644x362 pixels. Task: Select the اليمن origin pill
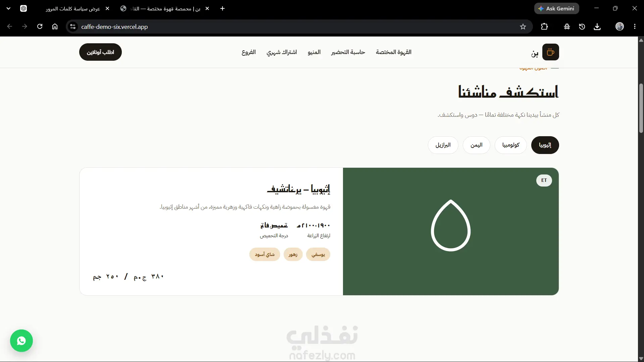476,145
